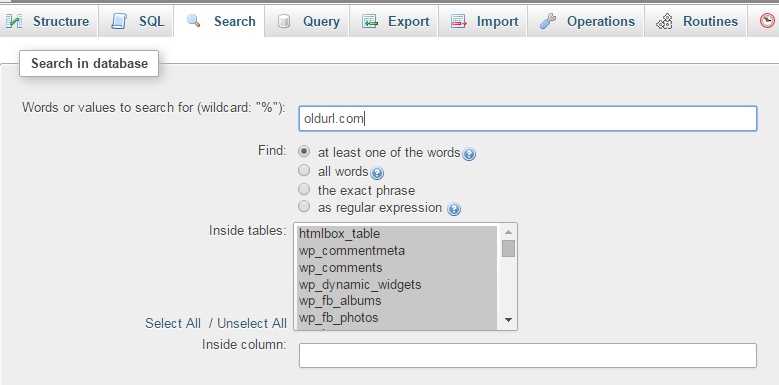Click the Routines gears icon

tap(664, 21)
